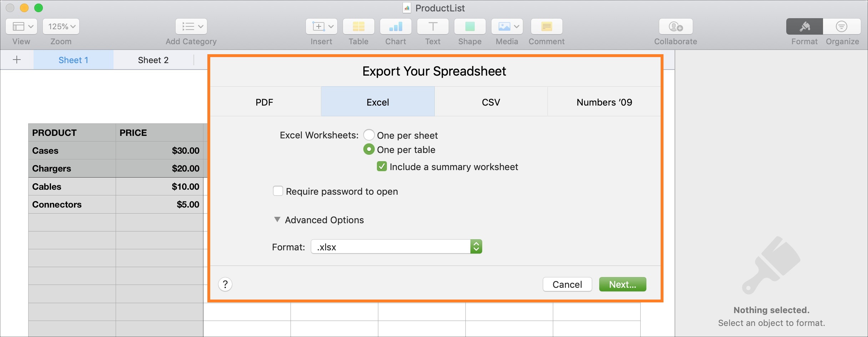
Task: Select the Cases cell
Action: pos(72,150)
